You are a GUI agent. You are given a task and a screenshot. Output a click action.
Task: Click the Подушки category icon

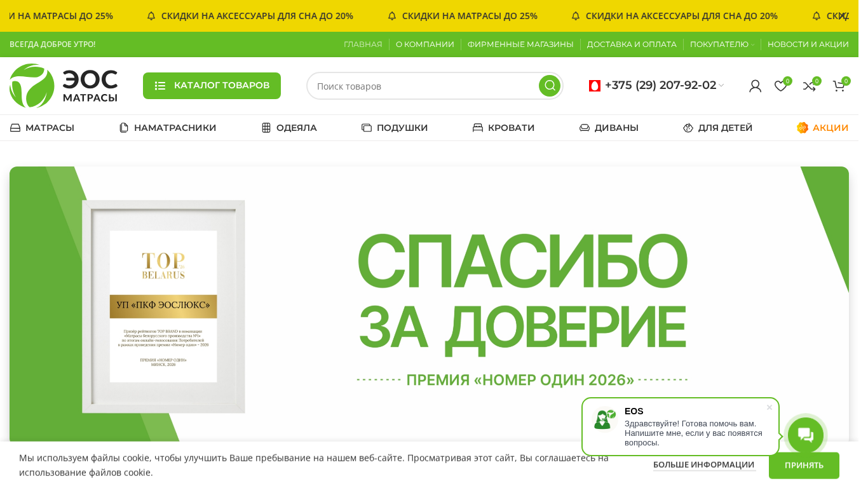coord(367,128)
